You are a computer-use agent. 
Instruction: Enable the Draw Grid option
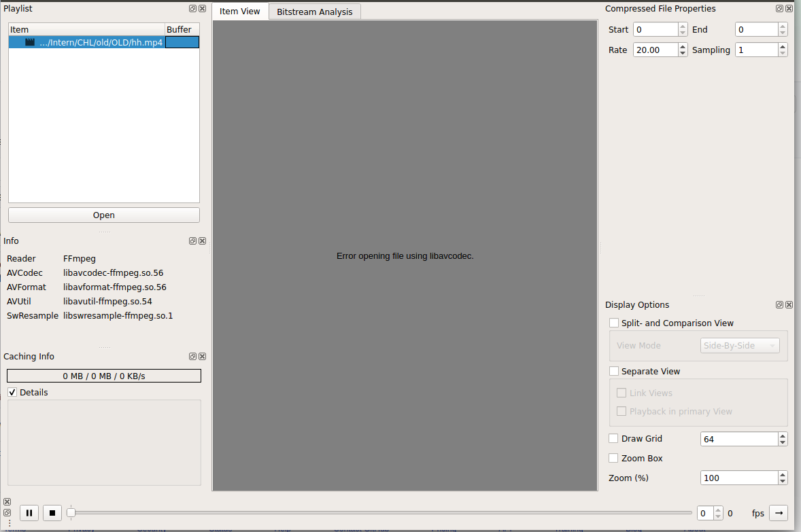[613, 438]
